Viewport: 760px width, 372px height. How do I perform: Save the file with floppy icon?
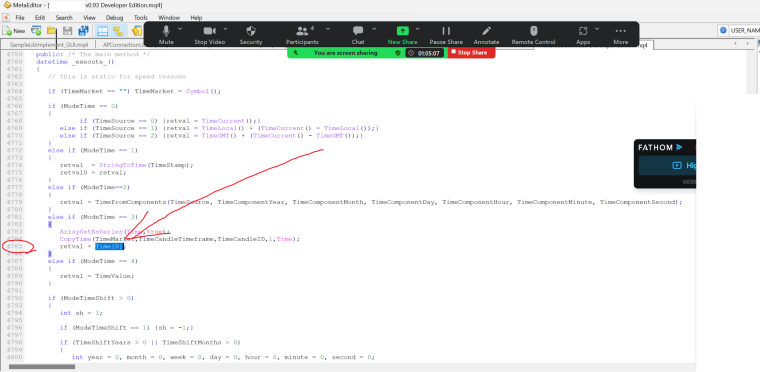pos(67,31)
